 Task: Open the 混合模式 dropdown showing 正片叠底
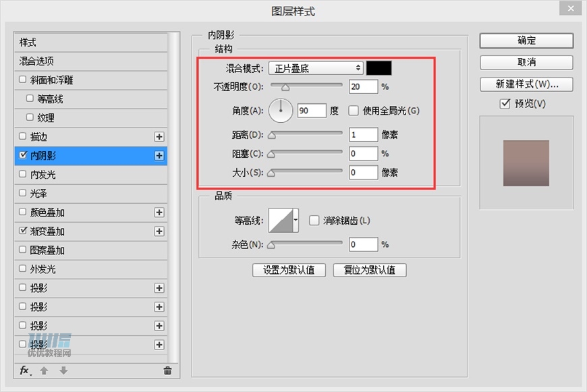click(316, 68)
